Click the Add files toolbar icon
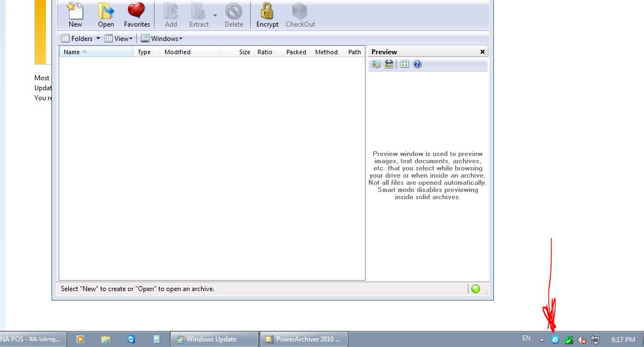Image resolution: width=644 pixels, height=347 pixels. [x=171, y=15]
